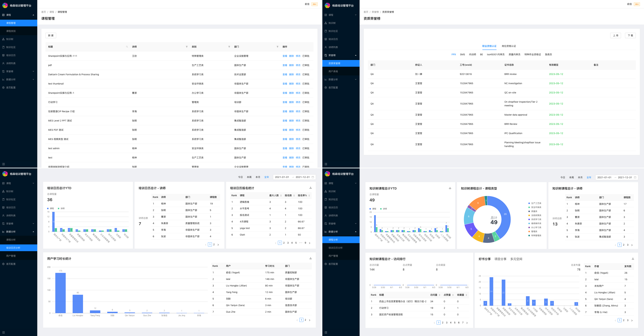Click calendar icon in 培训日历分析 page date picker

(313, 177)
